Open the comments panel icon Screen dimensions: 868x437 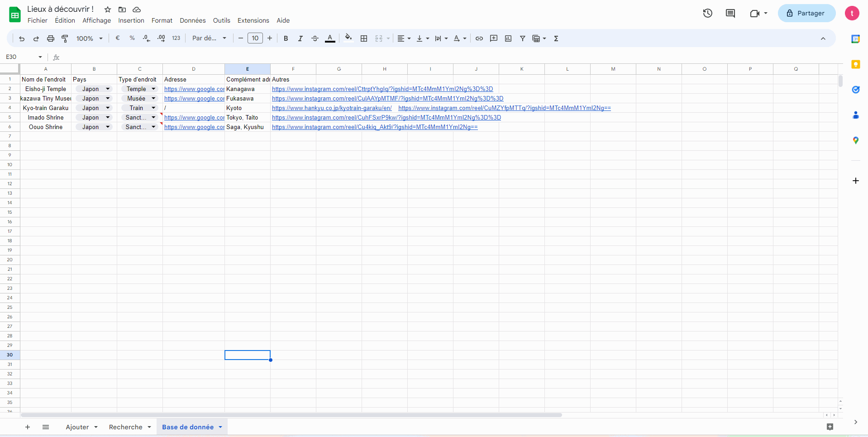[x=730, y=13]
